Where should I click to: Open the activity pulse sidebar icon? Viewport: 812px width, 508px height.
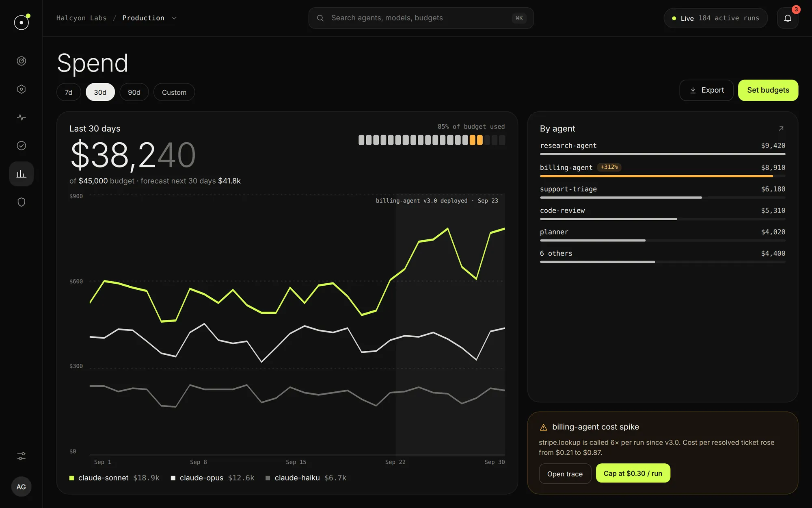point(22,117)
